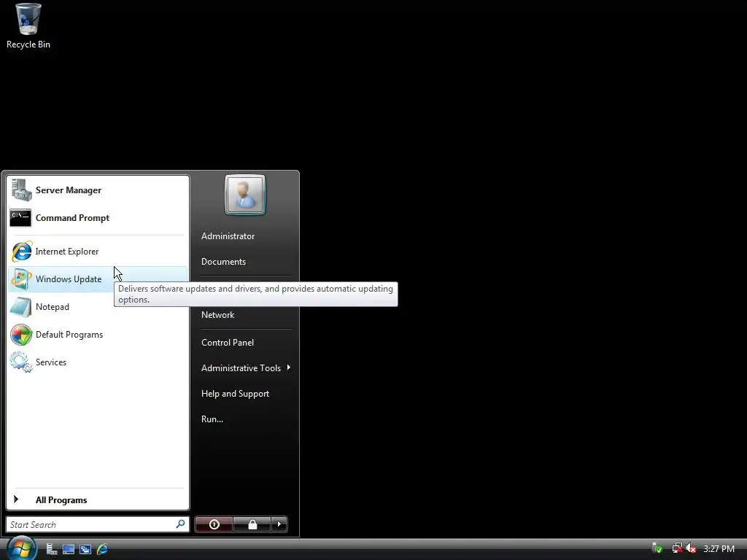Click the user account picture
Viewport: 747px width, 560px height.
(x=245, y=195)
